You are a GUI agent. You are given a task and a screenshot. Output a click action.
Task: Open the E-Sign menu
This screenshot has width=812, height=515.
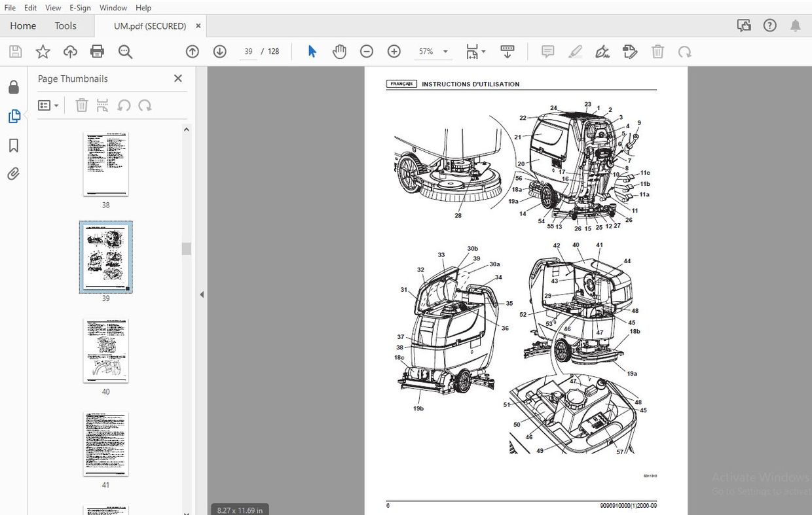80,8
